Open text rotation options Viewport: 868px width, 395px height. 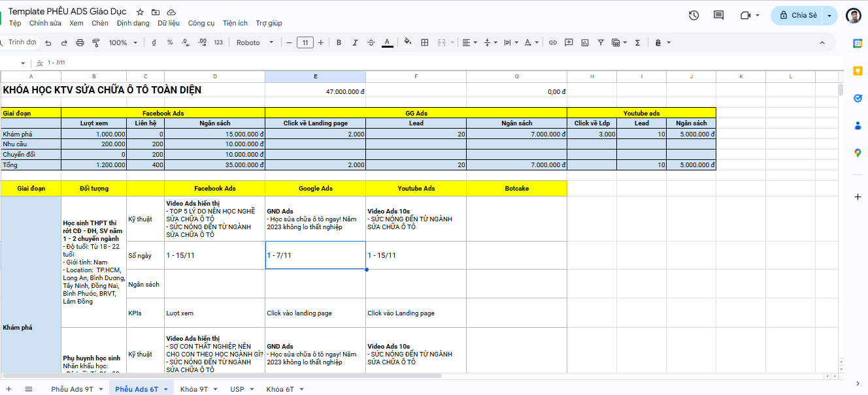(532, 42)
